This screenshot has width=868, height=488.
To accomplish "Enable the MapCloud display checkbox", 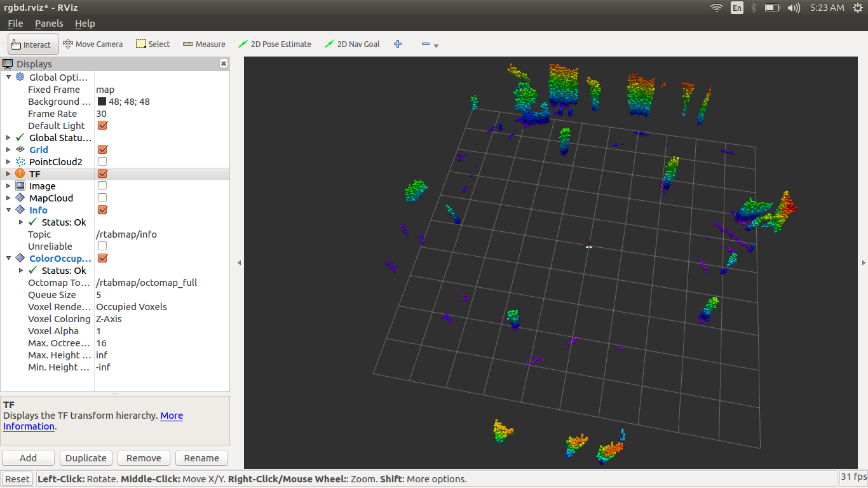I will (102, 198).
